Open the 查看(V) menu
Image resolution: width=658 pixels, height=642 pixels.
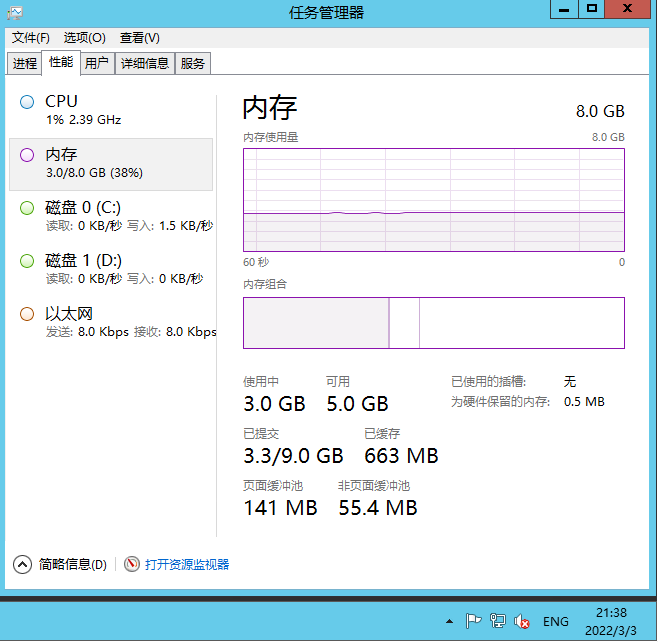[x=139, y=38]
